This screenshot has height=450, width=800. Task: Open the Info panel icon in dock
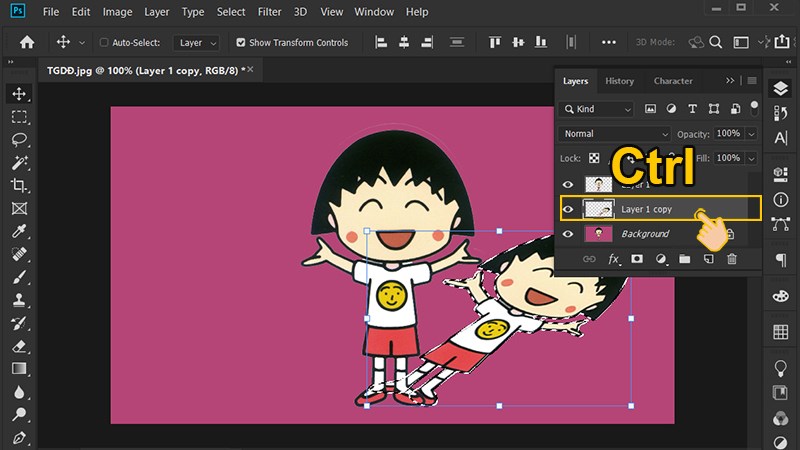[x=781, y=199]
